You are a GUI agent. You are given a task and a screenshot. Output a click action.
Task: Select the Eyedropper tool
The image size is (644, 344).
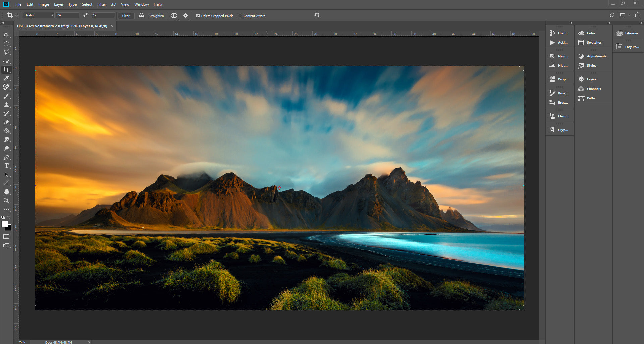[6, 78]
